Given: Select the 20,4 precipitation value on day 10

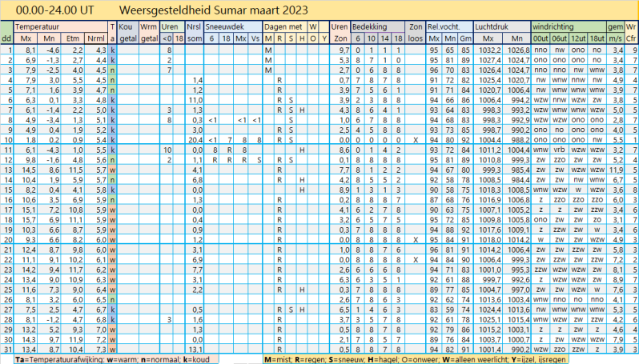Looking at the screenshot, I should click(x=193, y=139).
